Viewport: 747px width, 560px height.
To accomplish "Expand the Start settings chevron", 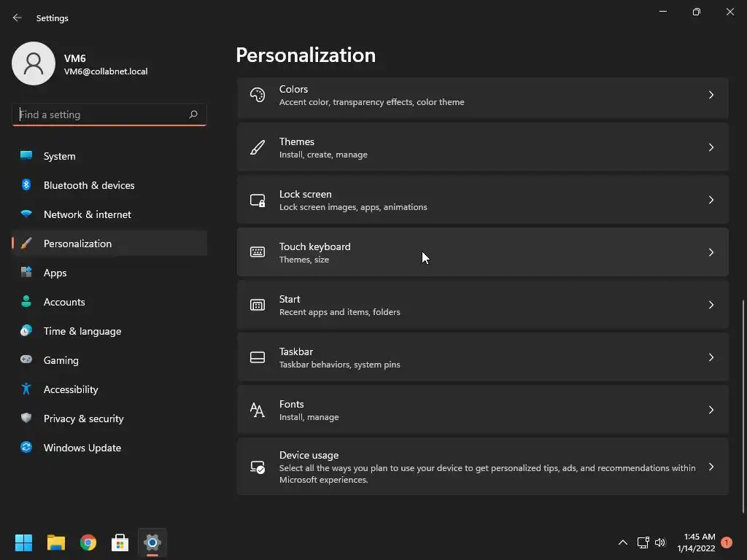I will click(711, 305).
